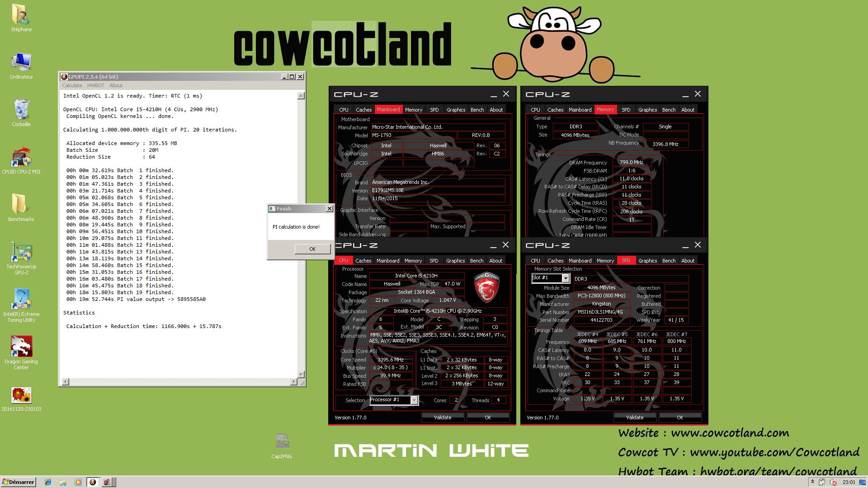Show hidden system tray icons
The image size is (868, 488).
tap(812, 482)
